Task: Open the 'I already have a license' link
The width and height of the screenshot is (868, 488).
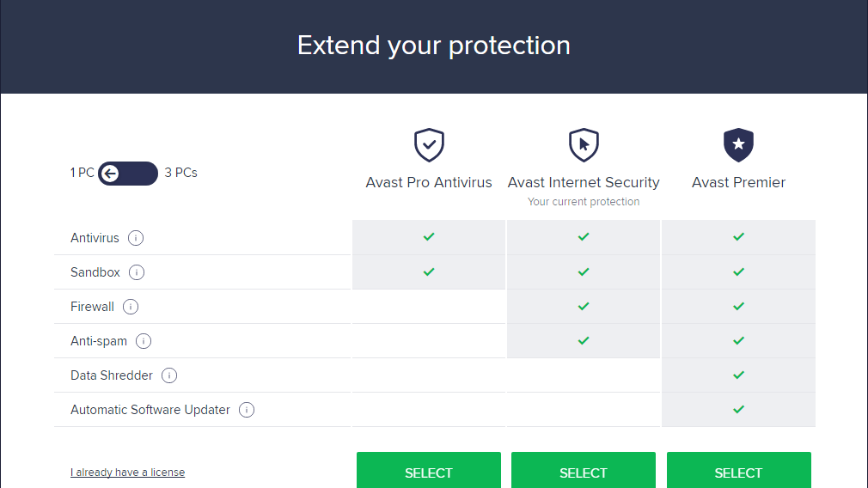Action: (127, 472)
